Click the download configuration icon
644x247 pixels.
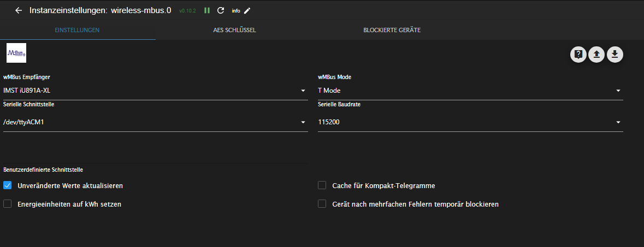coord(615,54)
